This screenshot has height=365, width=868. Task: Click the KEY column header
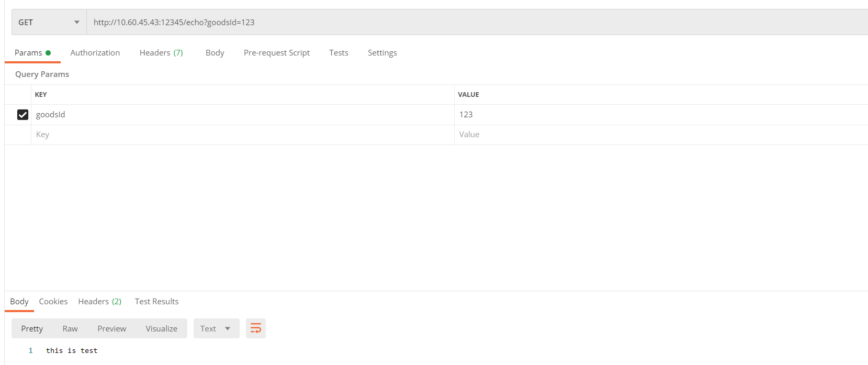point(41,95)
